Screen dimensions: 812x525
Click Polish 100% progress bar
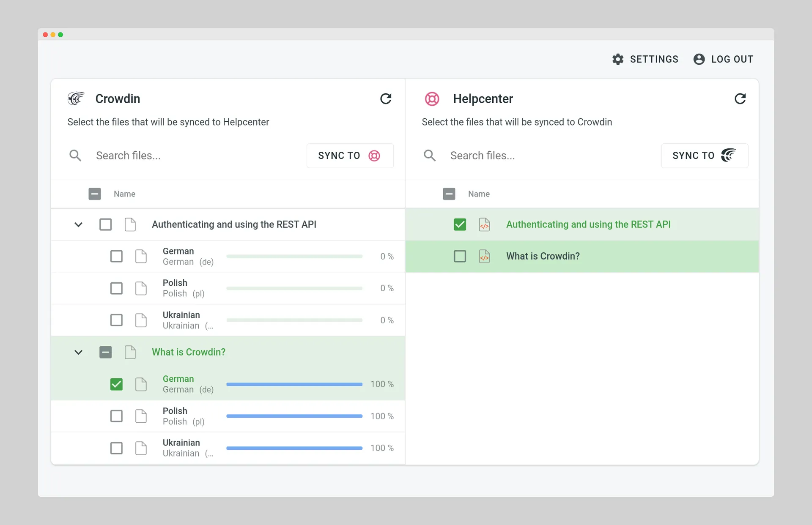[294, 416]
